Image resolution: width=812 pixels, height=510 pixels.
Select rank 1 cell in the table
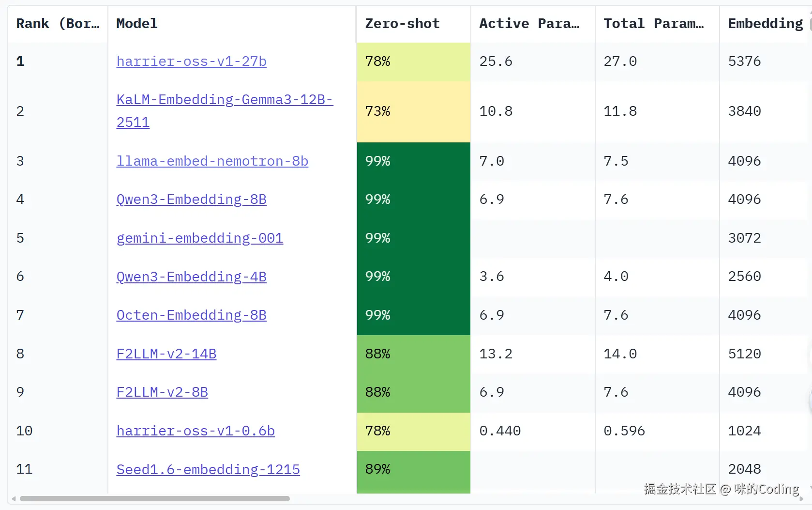(58, 62)
